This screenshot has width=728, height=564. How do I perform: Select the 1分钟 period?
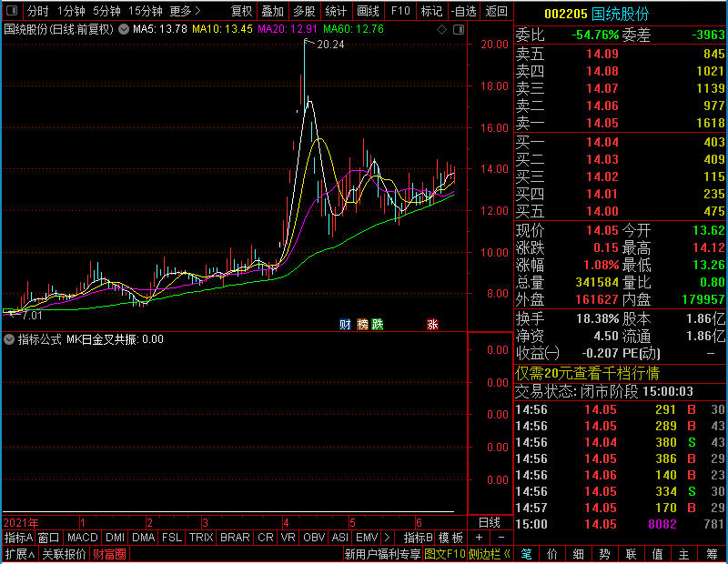pos(71,11)
